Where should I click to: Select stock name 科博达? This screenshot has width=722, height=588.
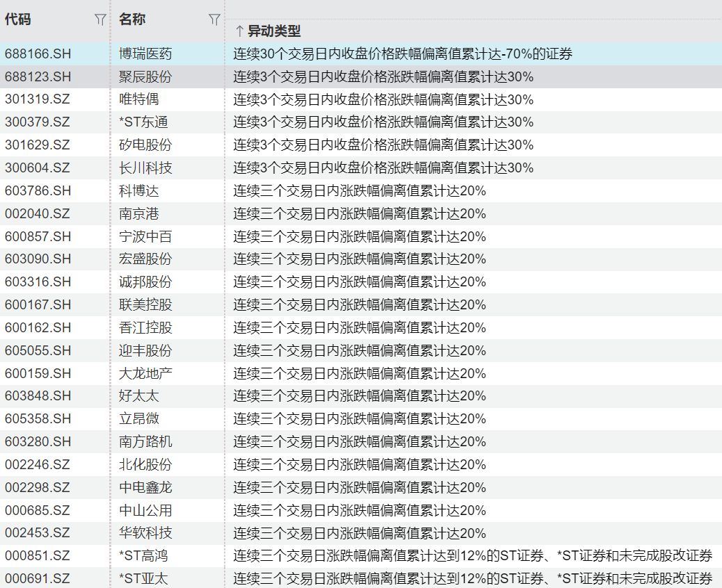[x=139, y=191]
